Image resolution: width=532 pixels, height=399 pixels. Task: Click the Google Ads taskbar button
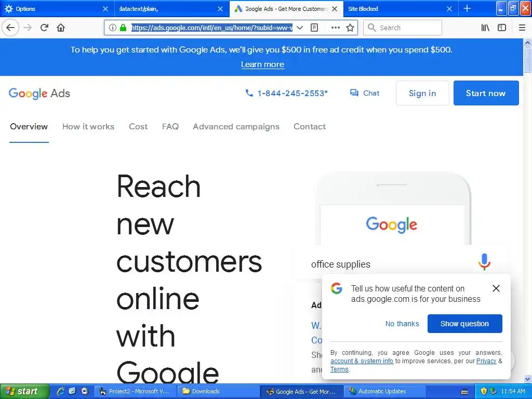[302, 392]
